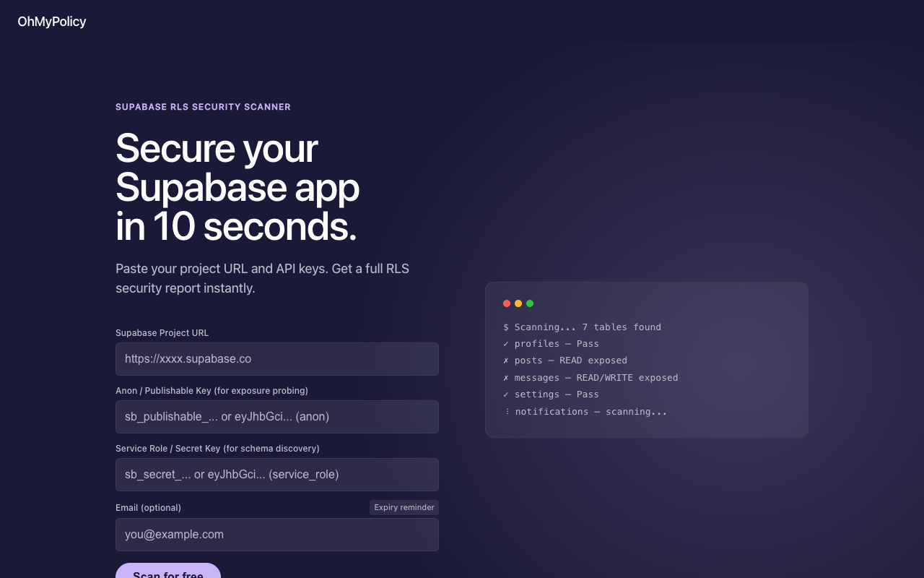Click the green terminal window dot
Screen dimensions: 924x578
530,303
